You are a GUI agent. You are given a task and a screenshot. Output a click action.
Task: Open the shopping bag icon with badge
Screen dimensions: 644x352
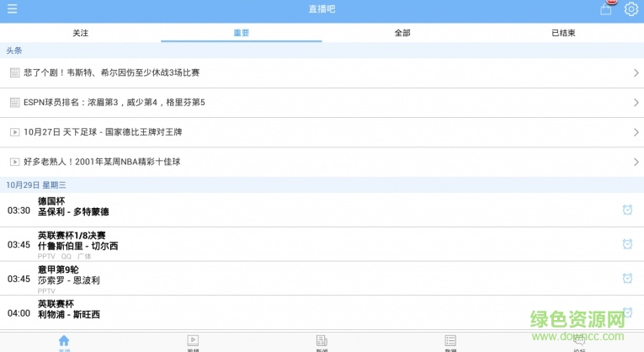pyautogui.click(x=606, y=8)
